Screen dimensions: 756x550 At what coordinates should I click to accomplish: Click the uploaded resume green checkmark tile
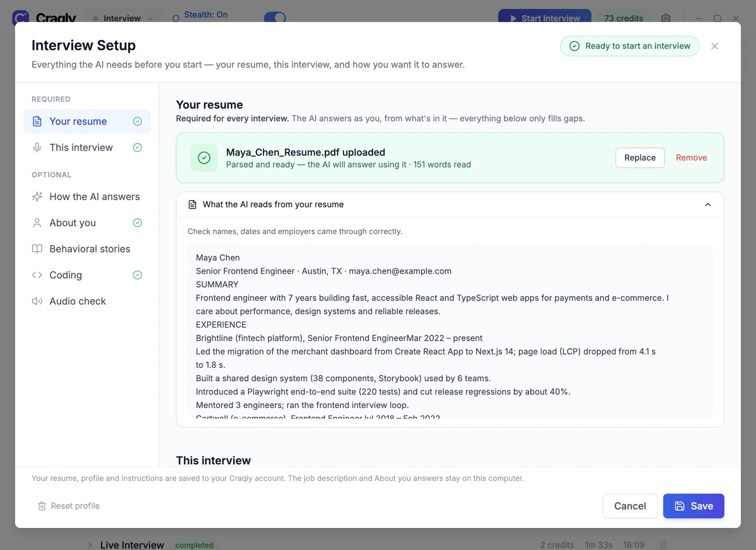click(204, 158)
